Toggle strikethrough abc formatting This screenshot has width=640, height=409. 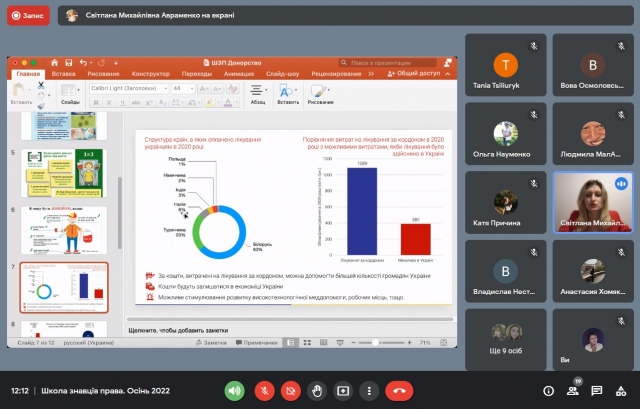pyautogui.click(x=136, y=102)
